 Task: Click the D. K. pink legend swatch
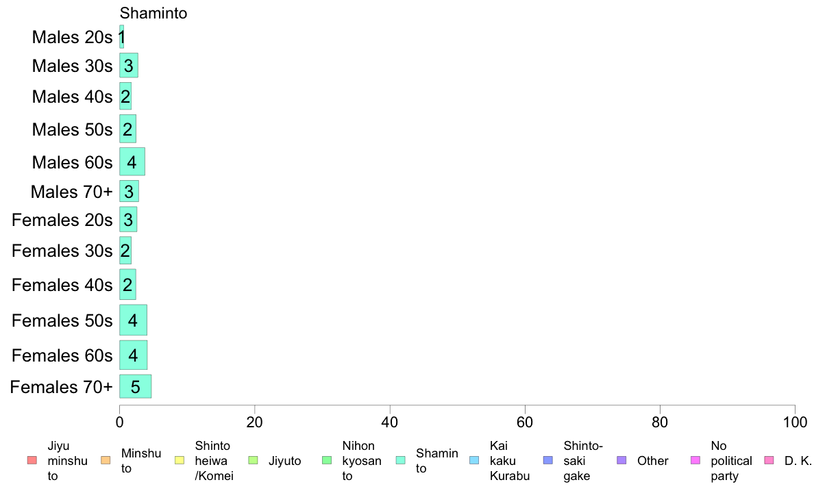click(x=769, y=460)
